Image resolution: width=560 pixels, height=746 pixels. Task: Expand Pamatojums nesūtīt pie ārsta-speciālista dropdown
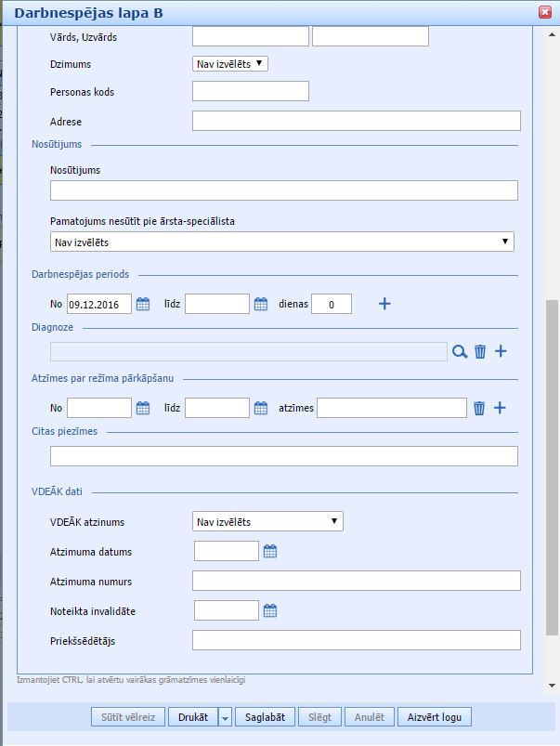[x=282, y=242]
